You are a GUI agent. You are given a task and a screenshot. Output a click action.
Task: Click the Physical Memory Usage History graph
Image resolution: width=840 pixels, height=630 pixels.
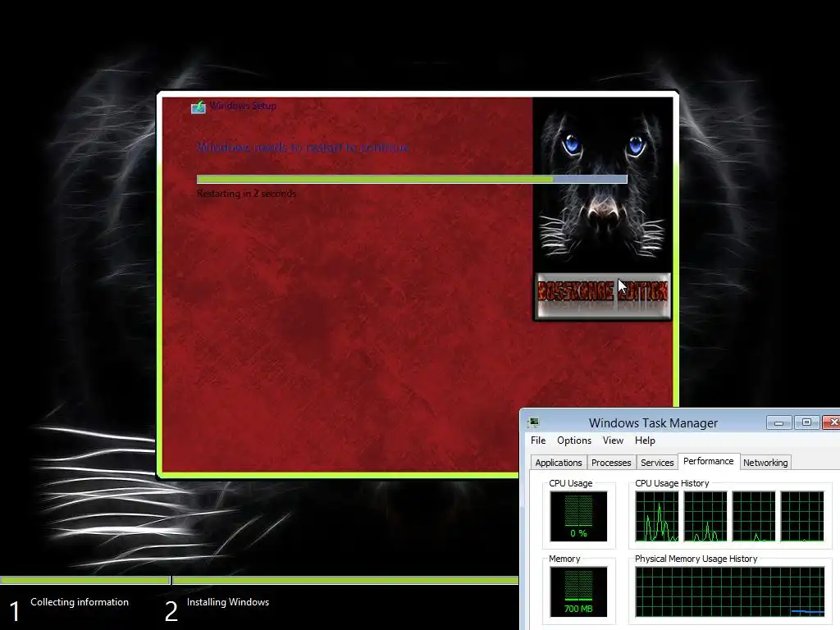pyautogui.click(x=729, y=592)
